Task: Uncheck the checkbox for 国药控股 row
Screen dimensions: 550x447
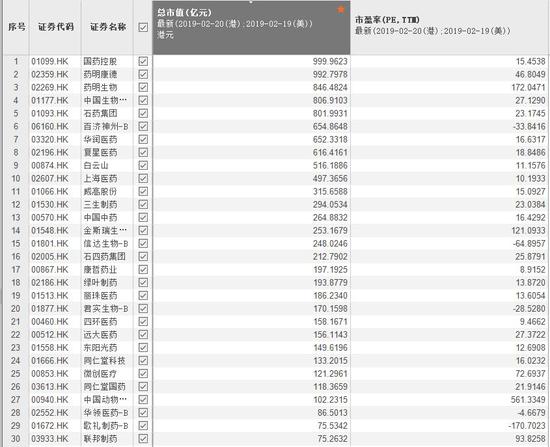Action: tap(143, 61)
